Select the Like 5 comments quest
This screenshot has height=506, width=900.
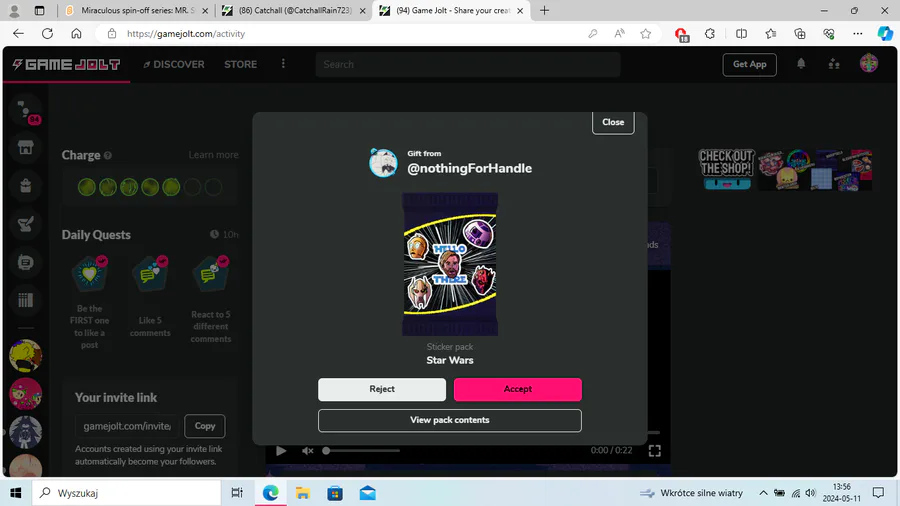(x=150, y=297)
